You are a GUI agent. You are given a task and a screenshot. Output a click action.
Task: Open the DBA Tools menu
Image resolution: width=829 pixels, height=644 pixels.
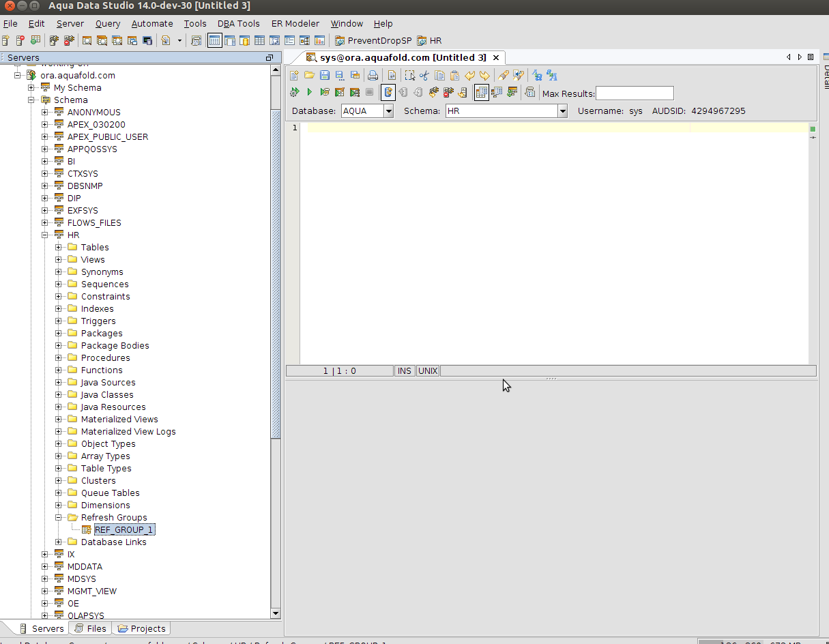(238, 23)
